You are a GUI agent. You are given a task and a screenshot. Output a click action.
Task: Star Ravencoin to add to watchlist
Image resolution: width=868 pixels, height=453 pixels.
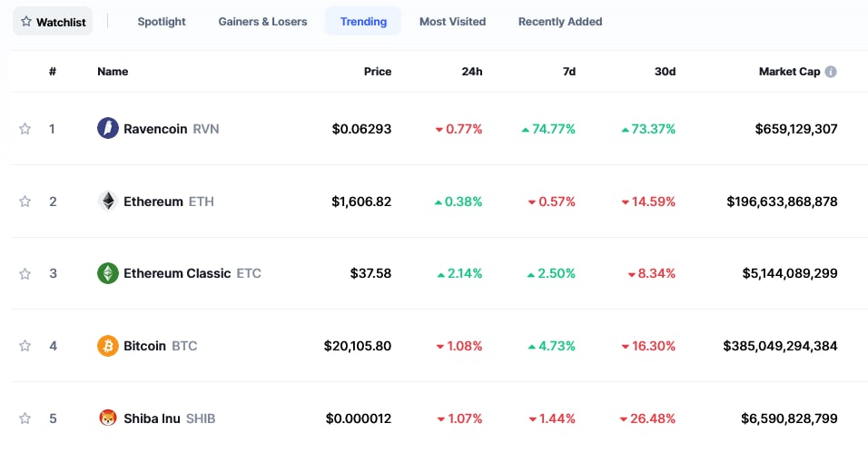tap(25, 129)
